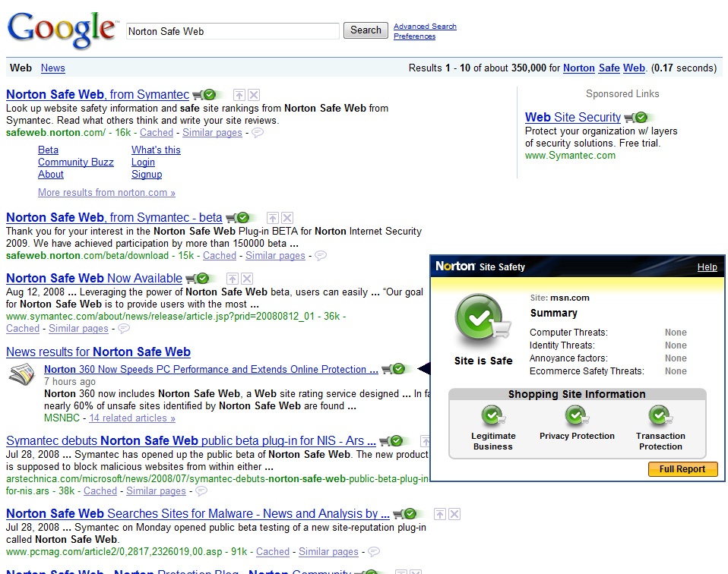Open Norton Safe Web, from Symantec result title
Viewport: 728px width, 574px height.
pos(97,95)
